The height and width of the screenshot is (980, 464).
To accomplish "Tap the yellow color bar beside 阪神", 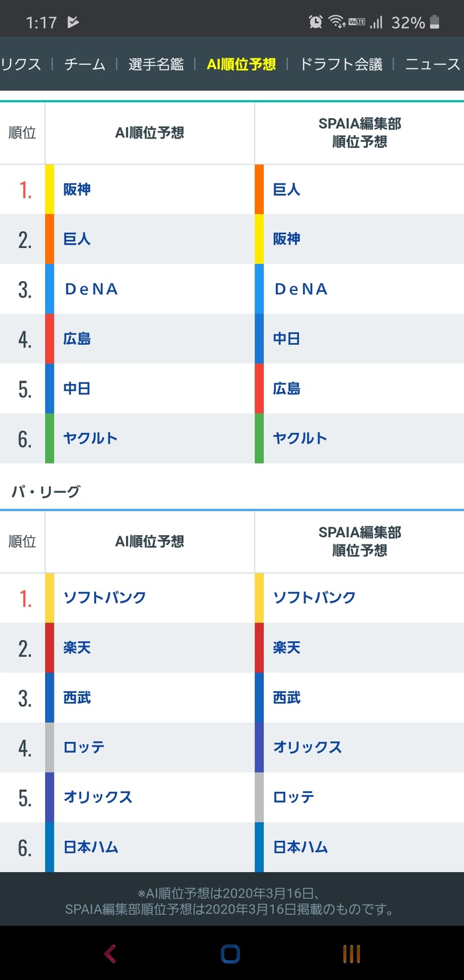I will (50, 190).
